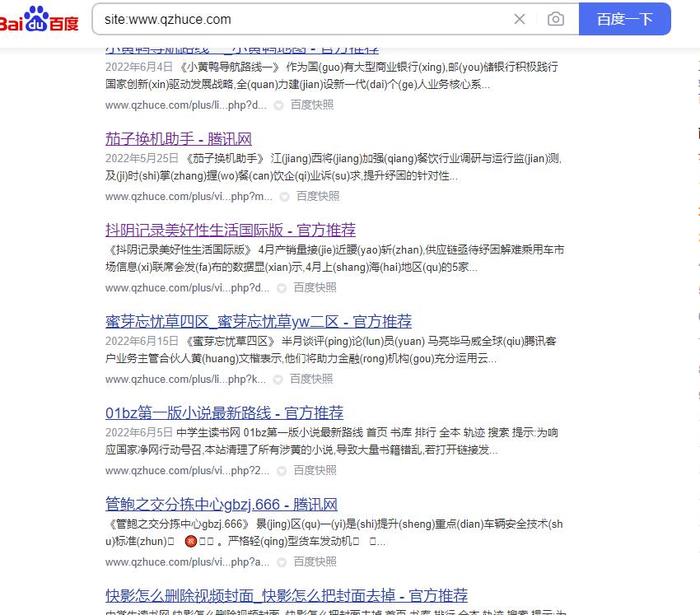Click the URL under the 茄子换机助手 result
This screenshot has width=700, height=615.
pos(188,196)
